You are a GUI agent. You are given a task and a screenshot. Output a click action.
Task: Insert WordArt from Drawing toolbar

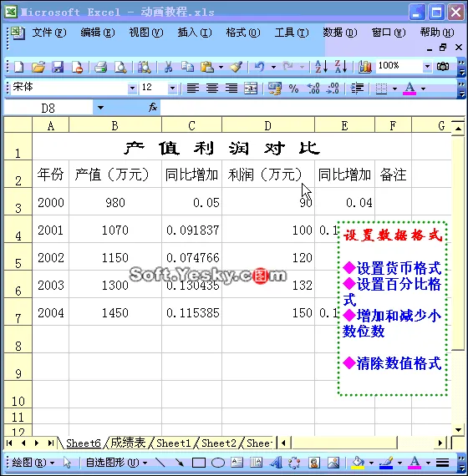(x=276, y=463)
